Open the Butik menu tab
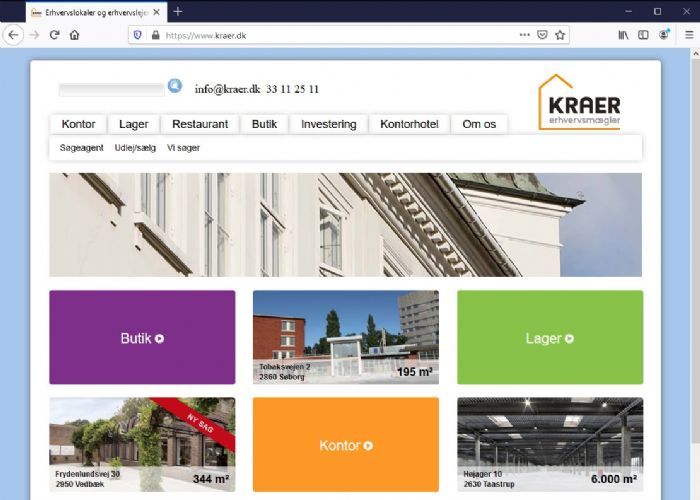Viewport: 700px width, 500px height. click(x=264, y=124)
